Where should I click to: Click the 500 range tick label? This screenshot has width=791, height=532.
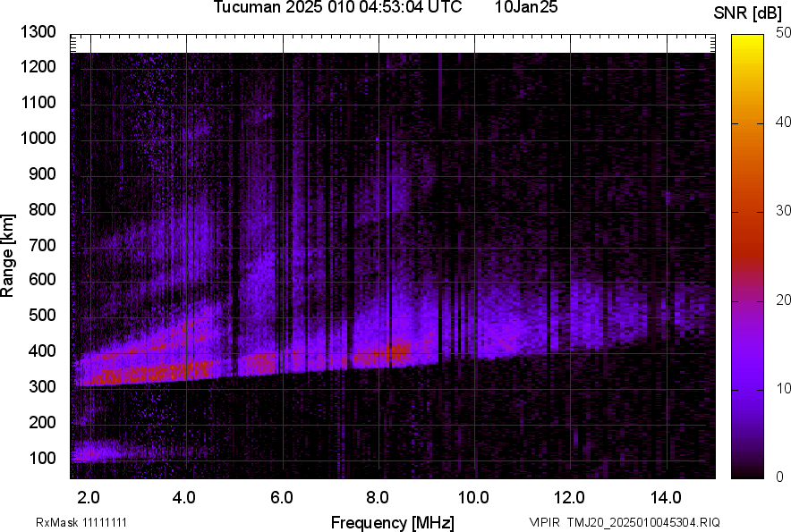[x=43, y=316]
